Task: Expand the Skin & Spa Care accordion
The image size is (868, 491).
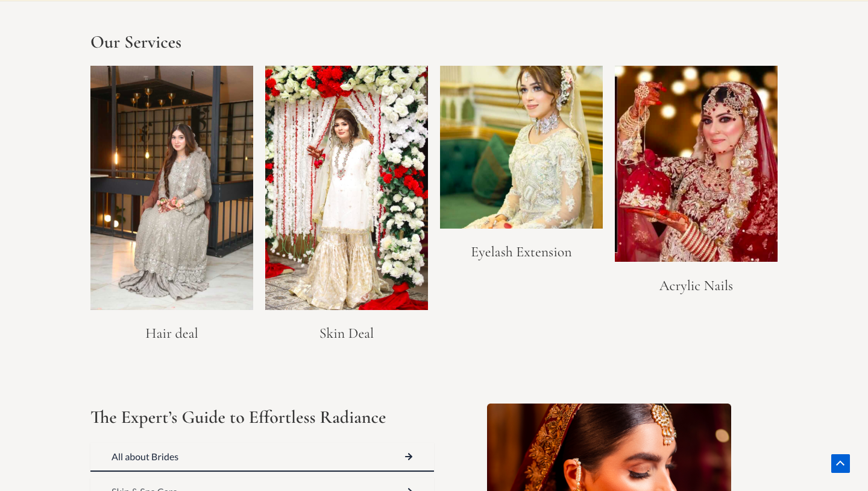Action: (262, 487)
